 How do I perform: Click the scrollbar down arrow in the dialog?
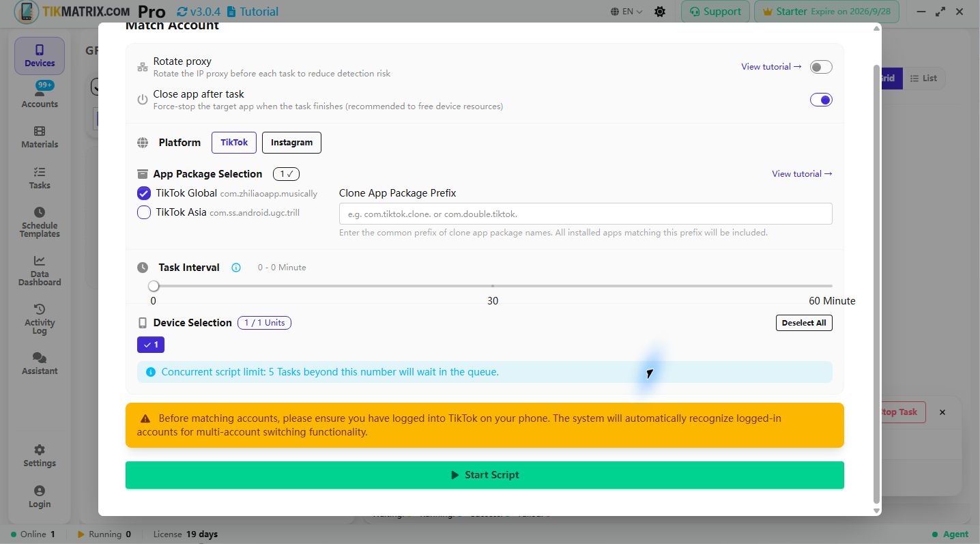click(876, 511)
